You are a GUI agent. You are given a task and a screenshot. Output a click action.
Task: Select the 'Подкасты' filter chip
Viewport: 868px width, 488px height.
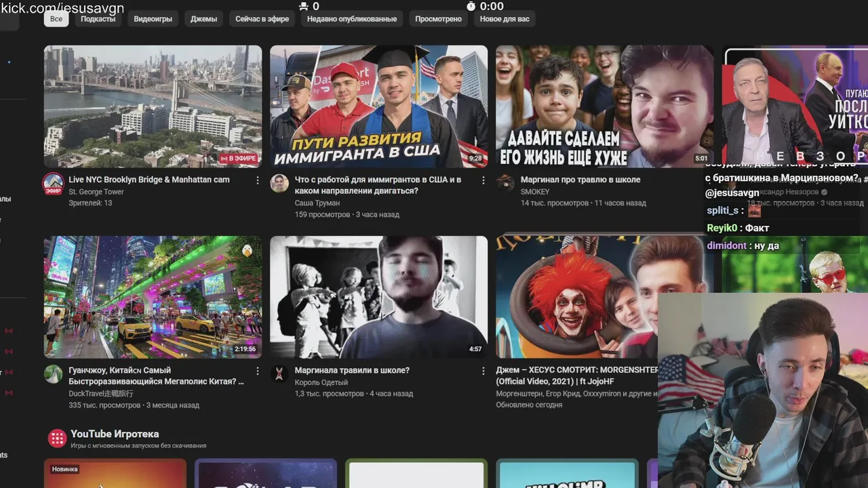(98, 19)
